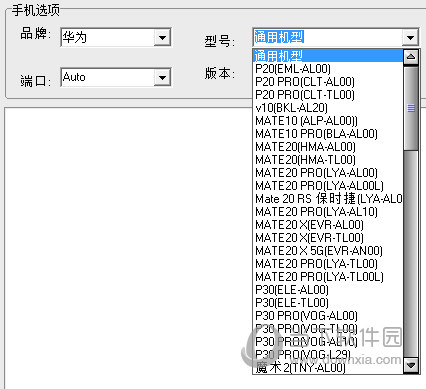Choose P20 PRO(CLT-AL00) model
The image size is (426, 389).
(328, 82)
